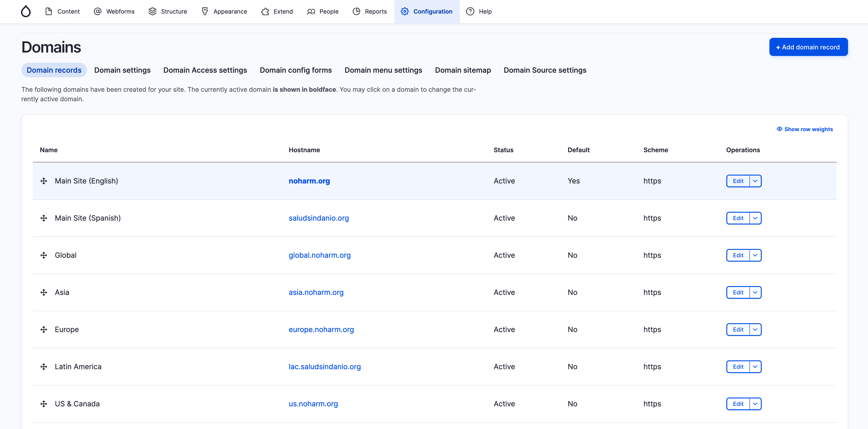Click the Operations column header
868x429 pixels.
pyautogui.click(x=743, y=150)
